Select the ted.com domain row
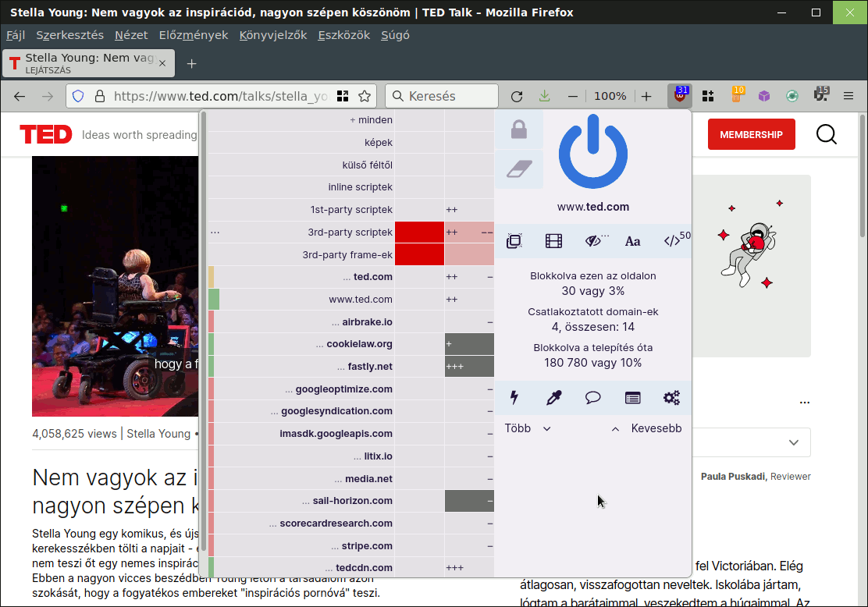This screenshot has width=868, height=607. coord(301,277)
